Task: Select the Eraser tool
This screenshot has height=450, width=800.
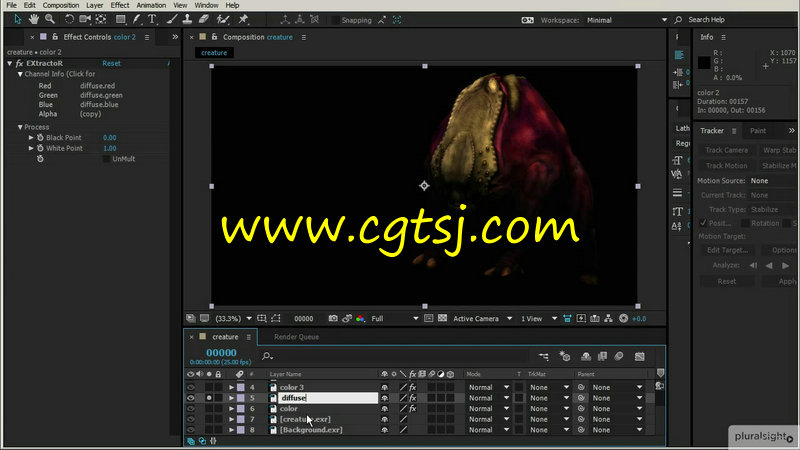Action: tap(203, 19)
